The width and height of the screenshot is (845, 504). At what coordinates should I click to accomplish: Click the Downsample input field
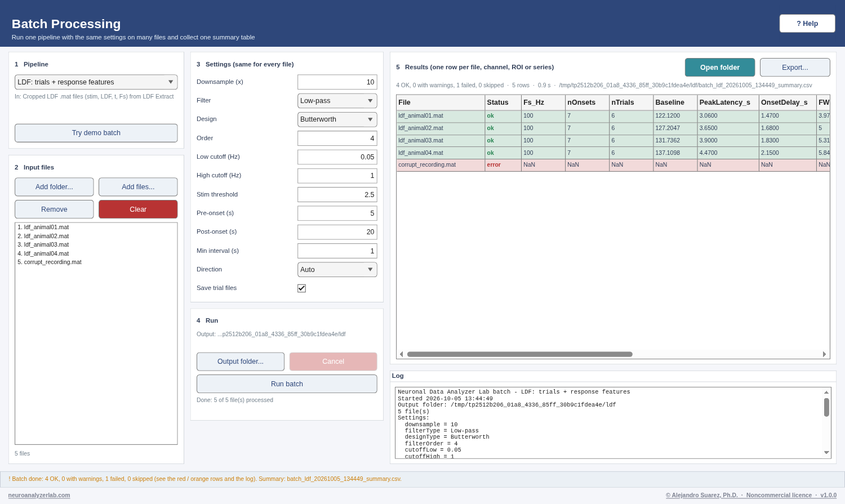pos(337,82)
